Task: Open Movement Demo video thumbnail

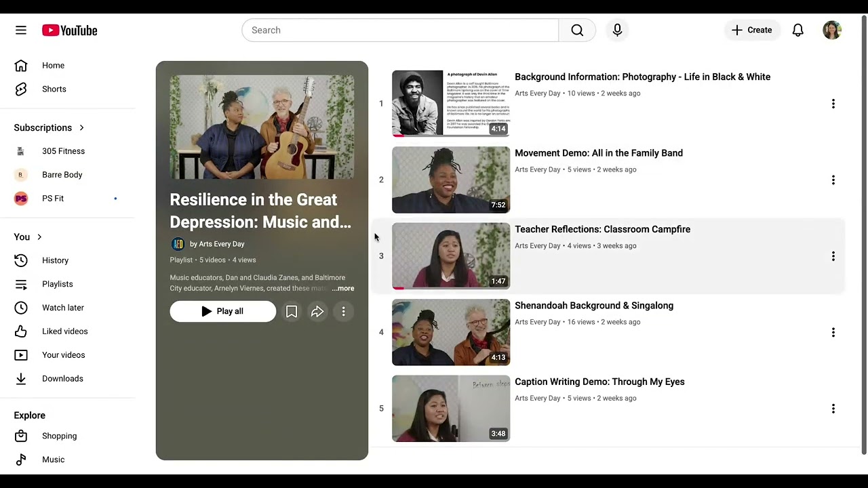Action: [451, 180]
